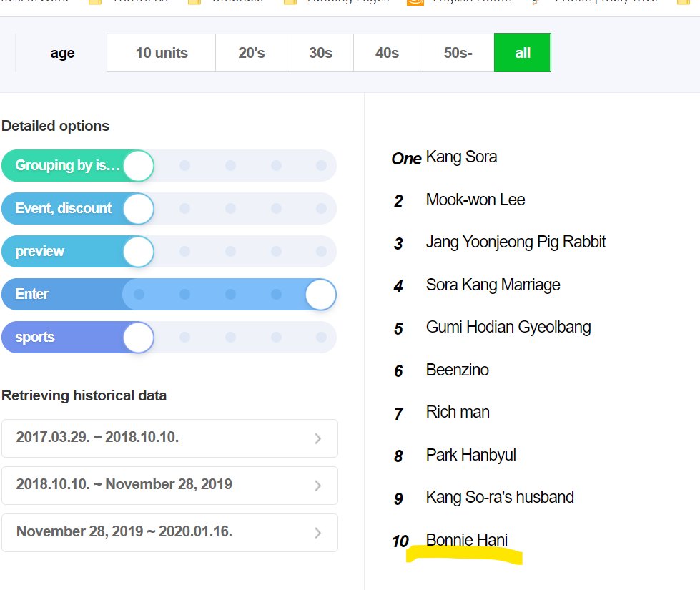The width and height of the screenshot is (700, 590).
Task: Select the all age filter
Action: click(x=521, y=52)
